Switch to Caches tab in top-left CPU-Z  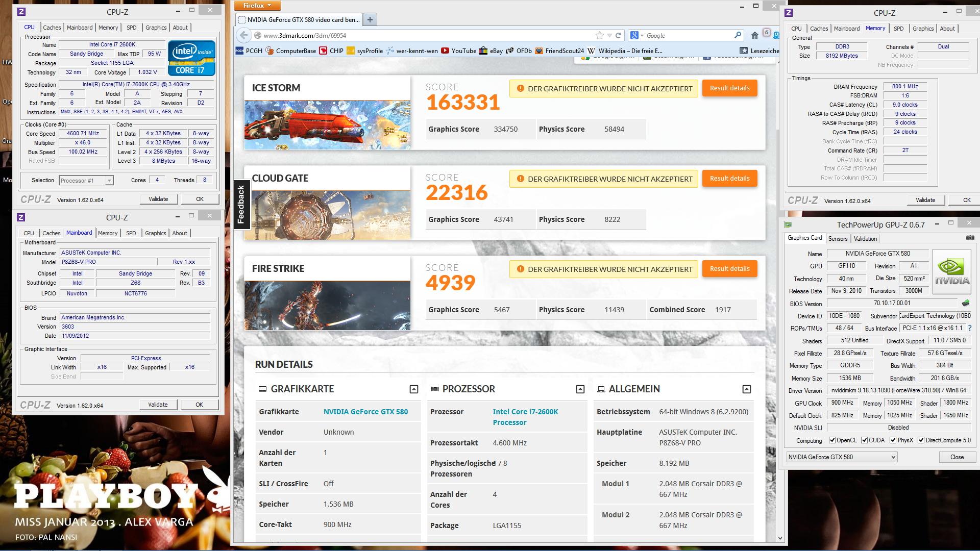click(52, 28)
